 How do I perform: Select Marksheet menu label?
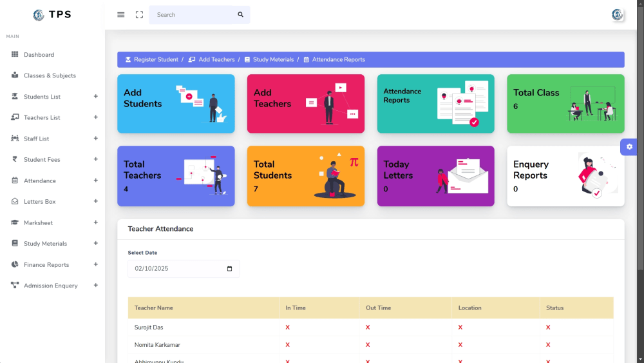(x=38, y=223)
